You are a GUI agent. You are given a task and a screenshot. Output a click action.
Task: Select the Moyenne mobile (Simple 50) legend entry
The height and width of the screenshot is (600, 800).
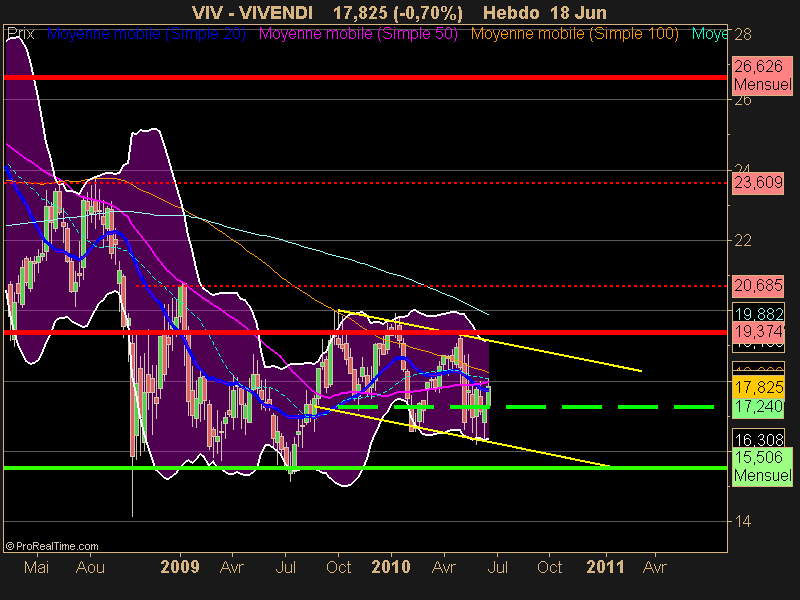tap(358, 34)
